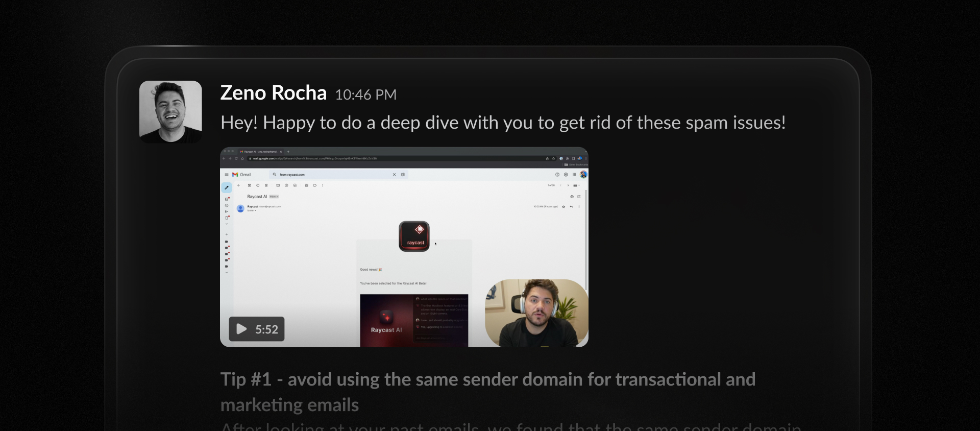
Task: Play the 5:52 video
Action: pyautogui.click(x=256, y=329)
